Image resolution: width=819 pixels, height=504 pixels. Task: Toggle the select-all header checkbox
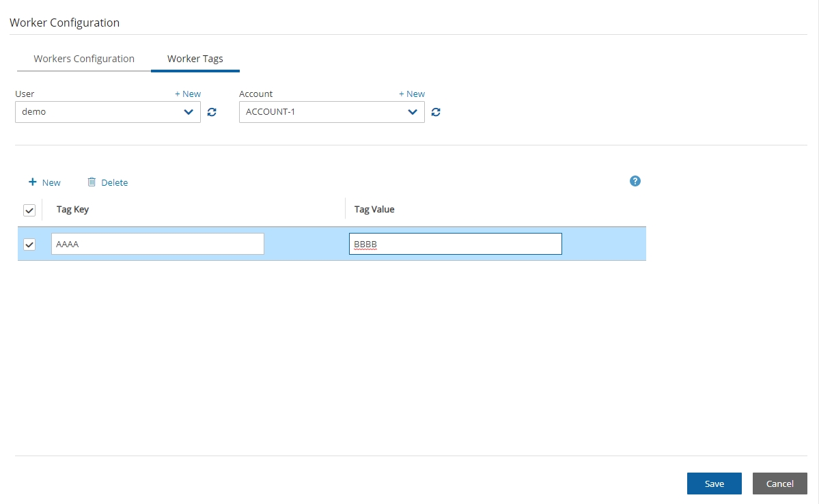tap(29, 210)
